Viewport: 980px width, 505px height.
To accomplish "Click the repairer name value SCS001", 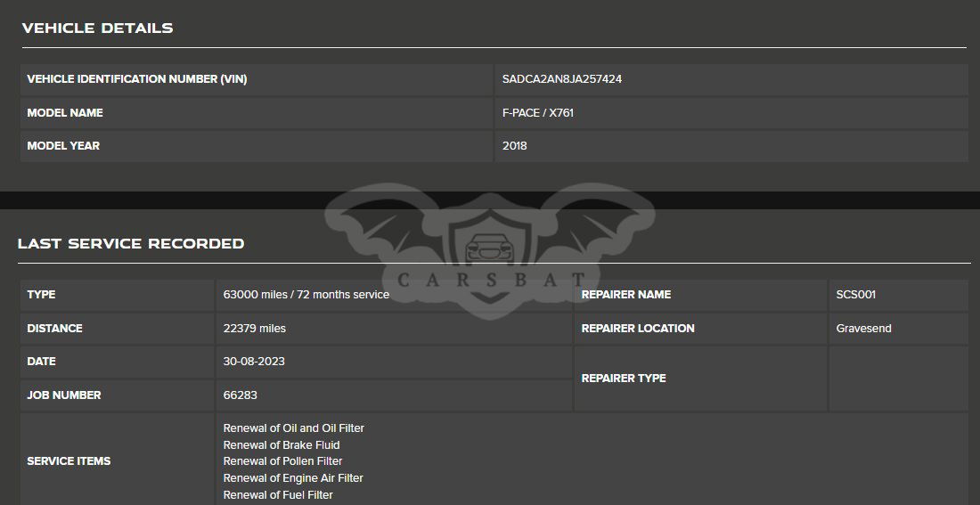I will pos(855,295).
